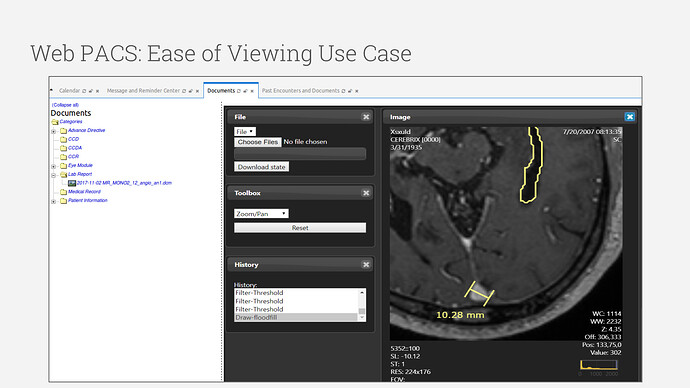Viewport: 690px width, 388px height.
Task: Click the open Lab Report folder icon
Action: coord(63,175)
